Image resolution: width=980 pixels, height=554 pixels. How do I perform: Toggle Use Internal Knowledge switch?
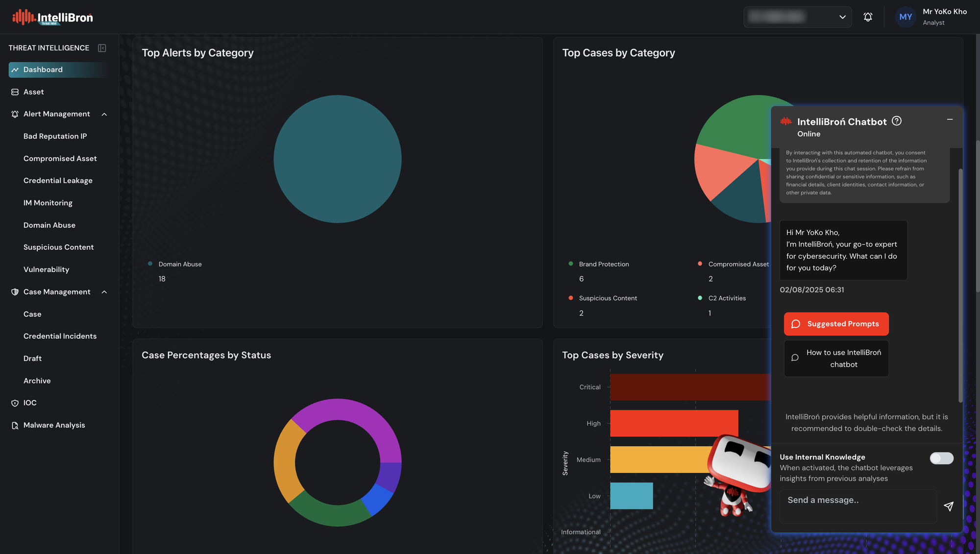tap(941, 458)
